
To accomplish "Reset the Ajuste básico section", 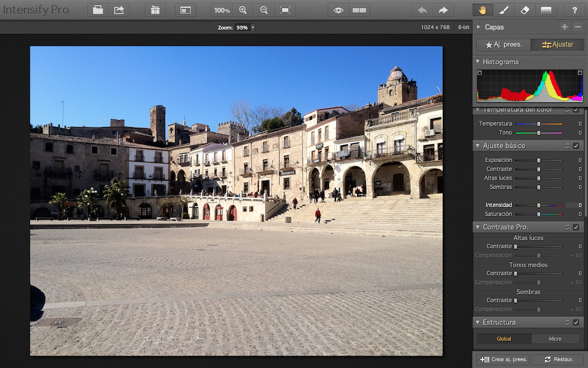I will tap(567, 145).
